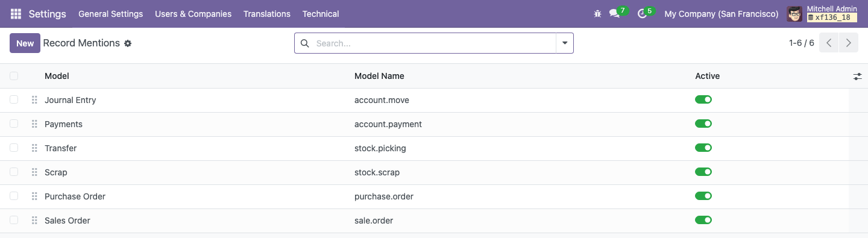
Task: Go to the previous page arrow
Action: [829, 43]
